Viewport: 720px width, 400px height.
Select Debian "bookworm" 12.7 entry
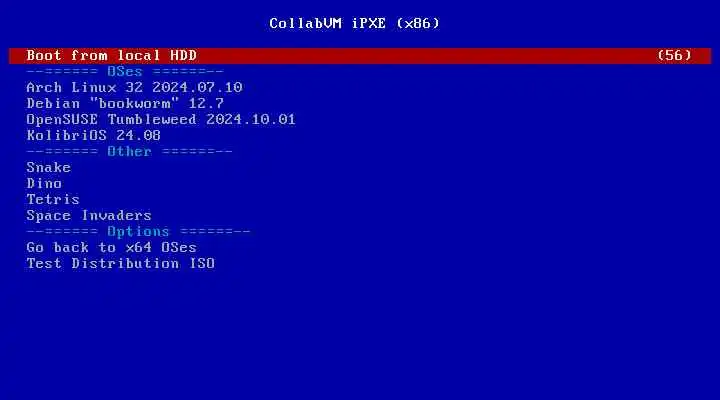click(x=125, y=103)
